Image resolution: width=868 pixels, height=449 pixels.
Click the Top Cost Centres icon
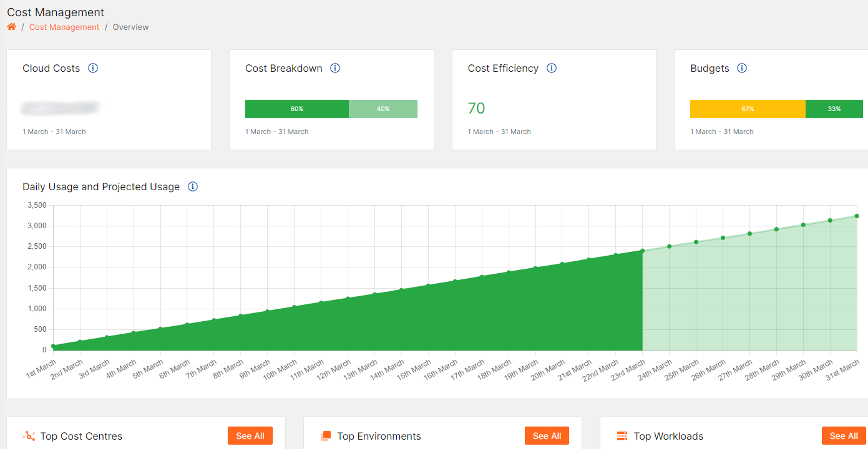pos(29,436)
